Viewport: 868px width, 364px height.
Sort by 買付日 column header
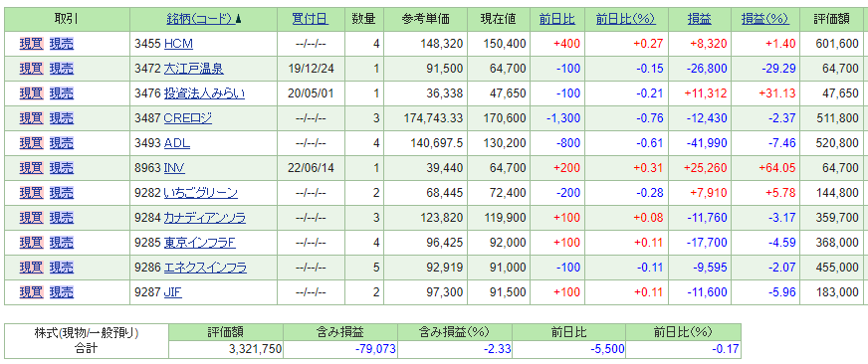coord(310,19)
